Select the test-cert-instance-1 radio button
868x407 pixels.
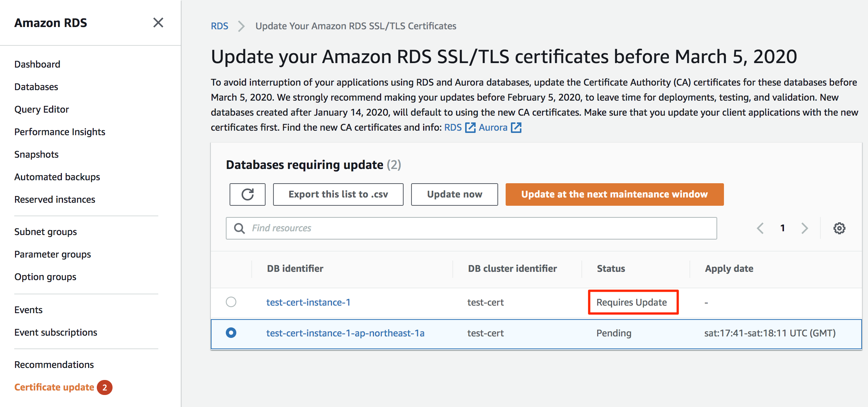(x=231, y=302)
